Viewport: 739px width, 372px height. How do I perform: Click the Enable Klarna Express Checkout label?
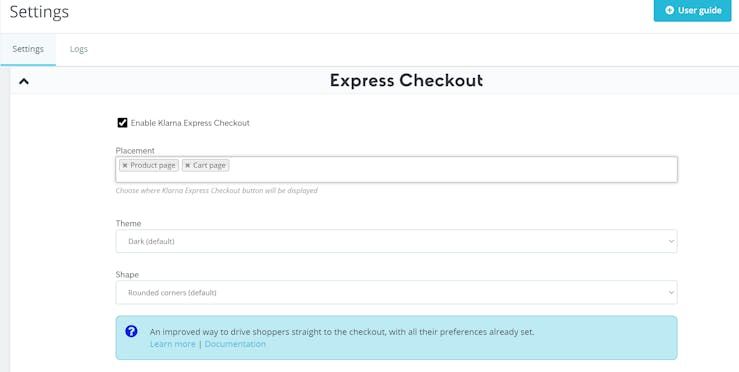190,123
